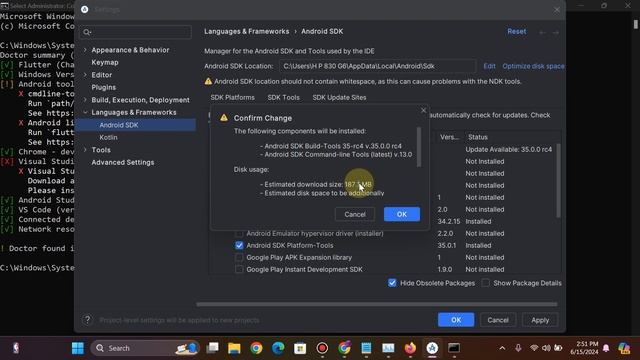
Task: Open Task View from the taskbar
Action: click(212, 348)
